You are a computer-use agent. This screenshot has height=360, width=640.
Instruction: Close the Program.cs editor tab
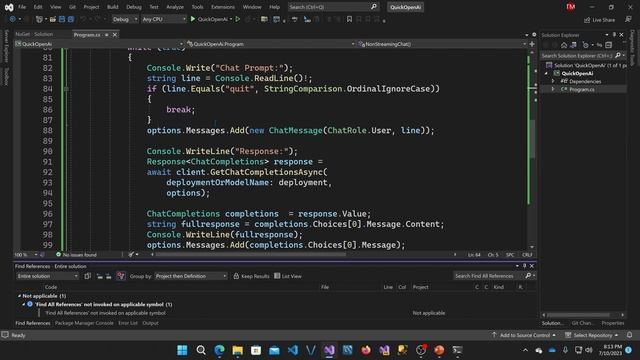point(115,35)
